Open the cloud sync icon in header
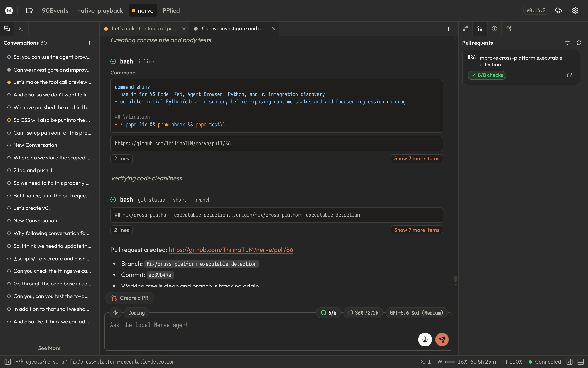This screenshot has width=588, height=368. pos(558,10)
